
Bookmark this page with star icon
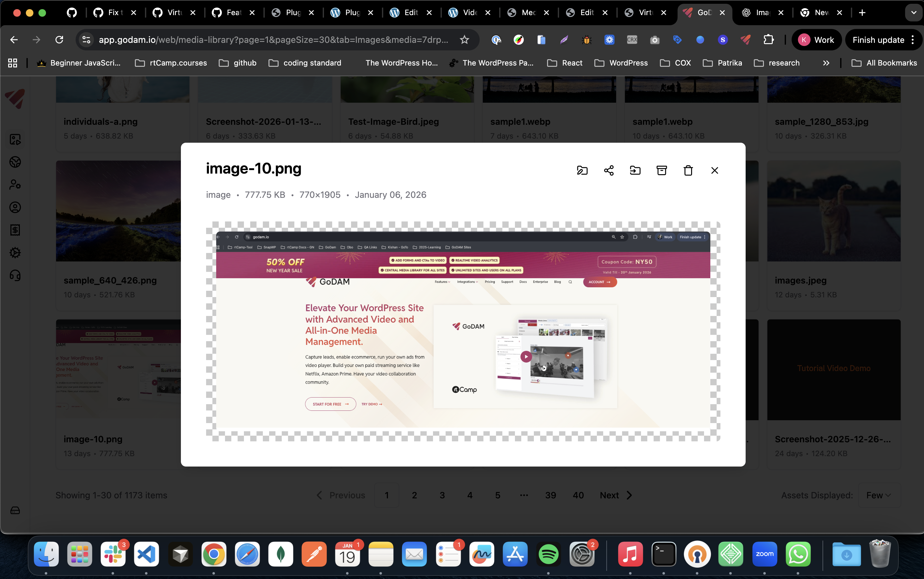(464, 40)
